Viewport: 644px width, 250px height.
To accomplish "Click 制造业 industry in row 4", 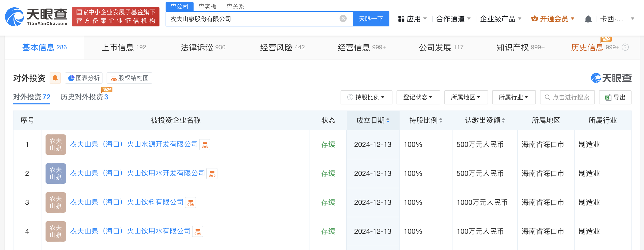I will [x=589, y=231].
